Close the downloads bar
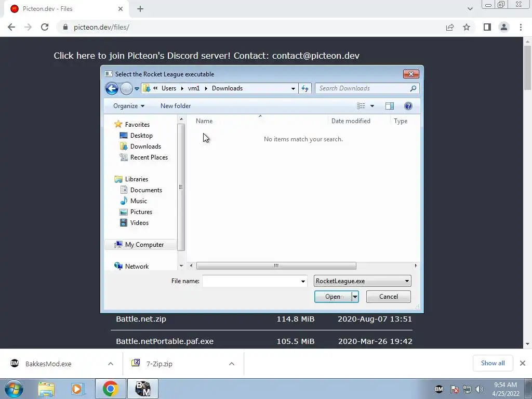 tap(523, 363)
